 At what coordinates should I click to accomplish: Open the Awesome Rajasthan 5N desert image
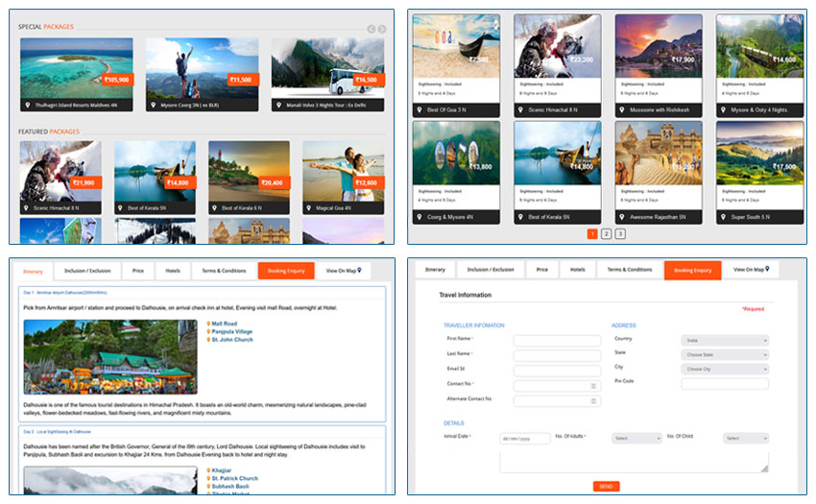pyautogui.click(x=659, y=153)
